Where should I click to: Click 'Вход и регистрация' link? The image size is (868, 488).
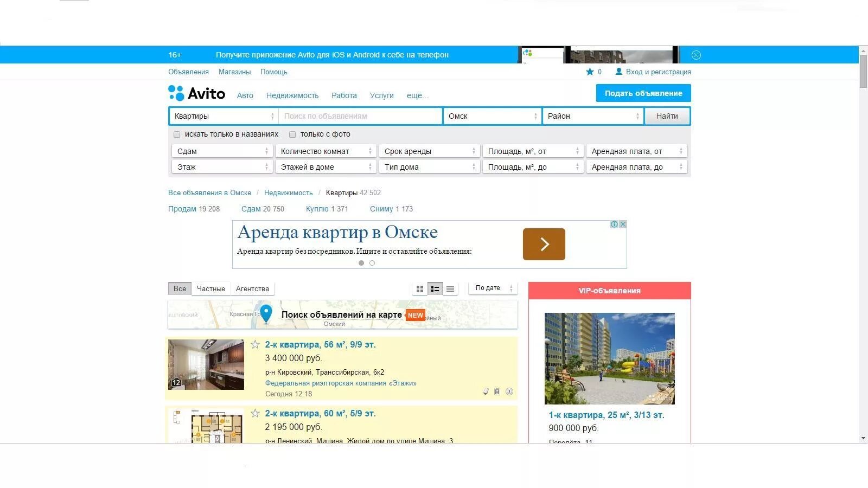(659, 72)
